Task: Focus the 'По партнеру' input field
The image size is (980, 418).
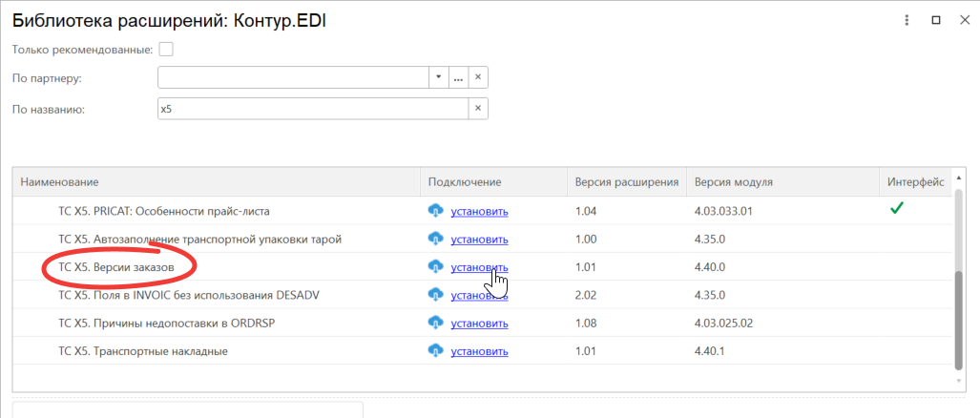Action: click(x=293, y=77)
